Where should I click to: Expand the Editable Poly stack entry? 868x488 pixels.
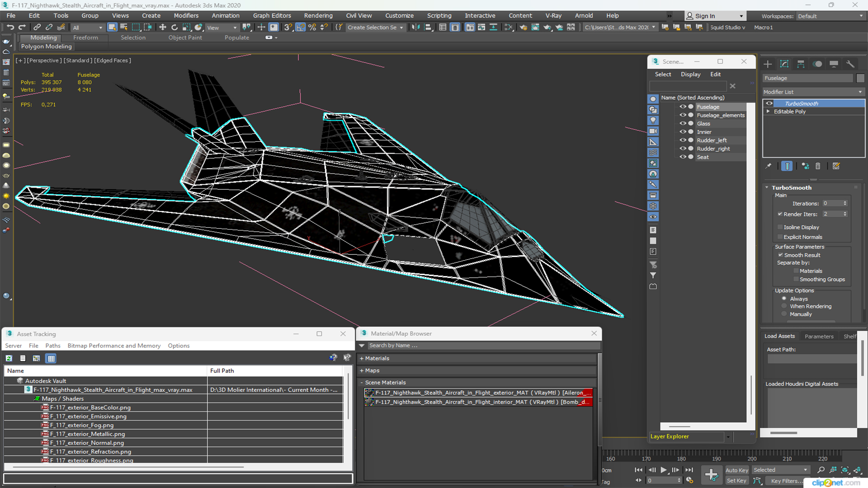pos(768,112)
